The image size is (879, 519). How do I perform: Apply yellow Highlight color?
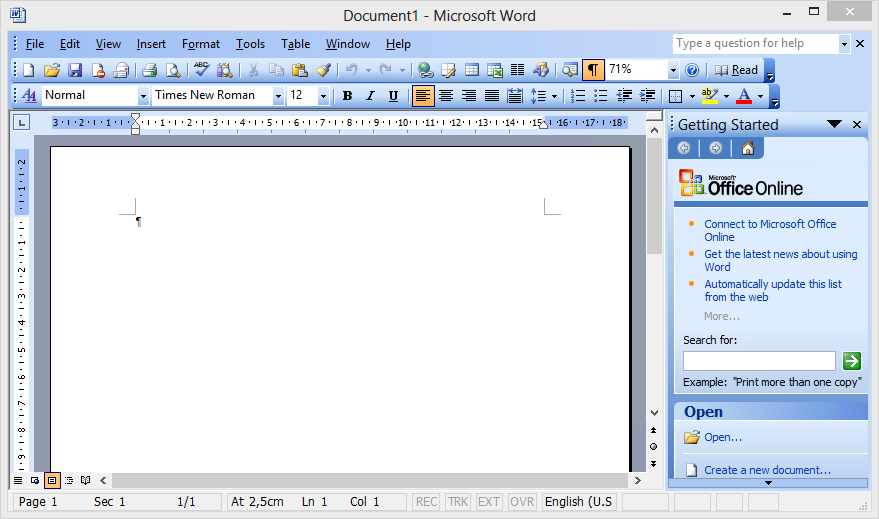pyautogui.click(x=709, y=96)
